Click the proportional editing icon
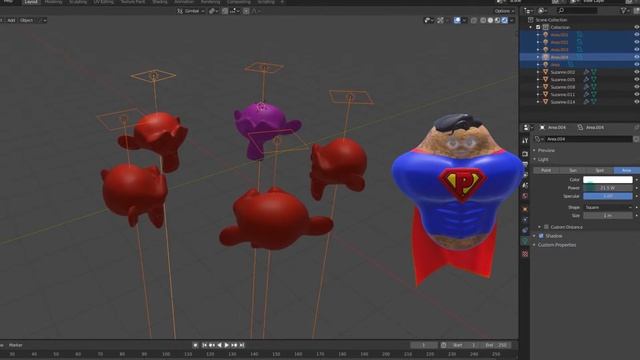This screenshot has height=360, width=640. tap(246, 11)
